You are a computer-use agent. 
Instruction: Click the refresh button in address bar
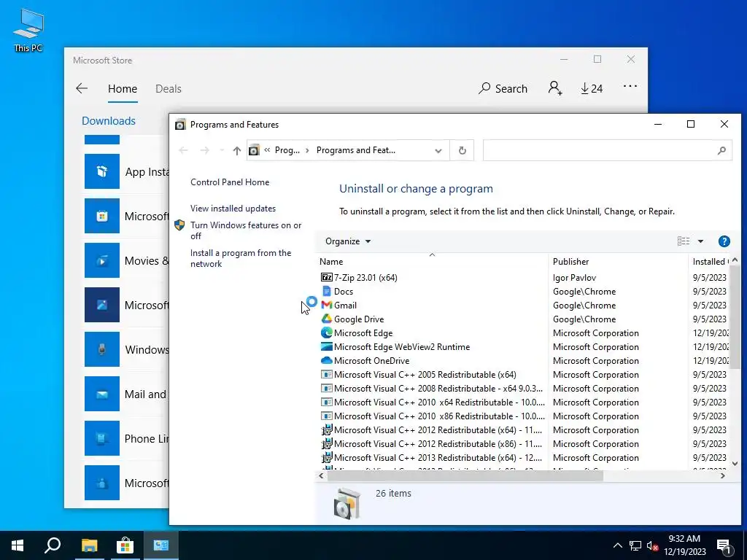pyautogui.click(x=462, y=150)
